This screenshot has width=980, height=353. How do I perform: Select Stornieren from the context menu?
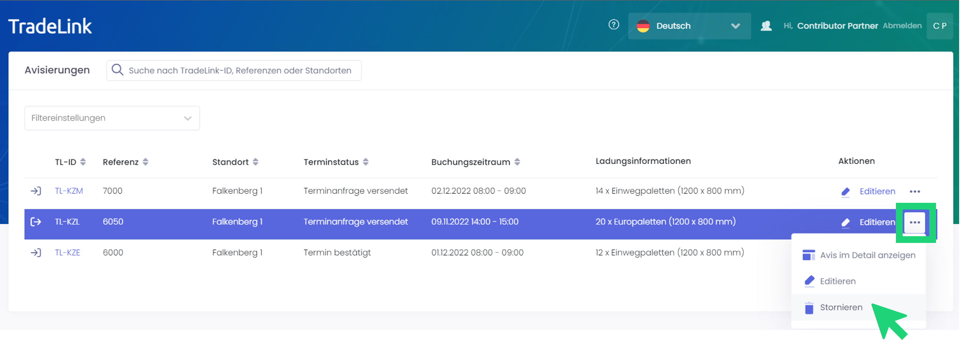(x=841, y=307)
